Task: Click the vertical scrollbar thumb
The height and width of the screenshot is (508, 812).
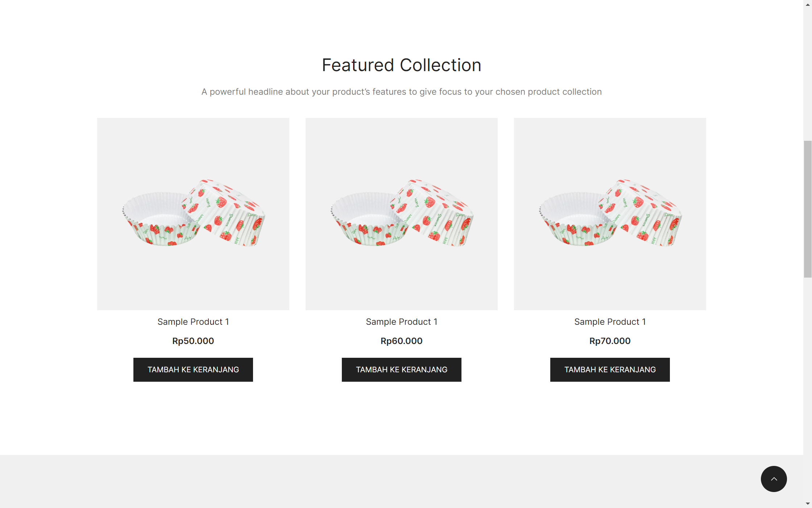Action: 808,209
